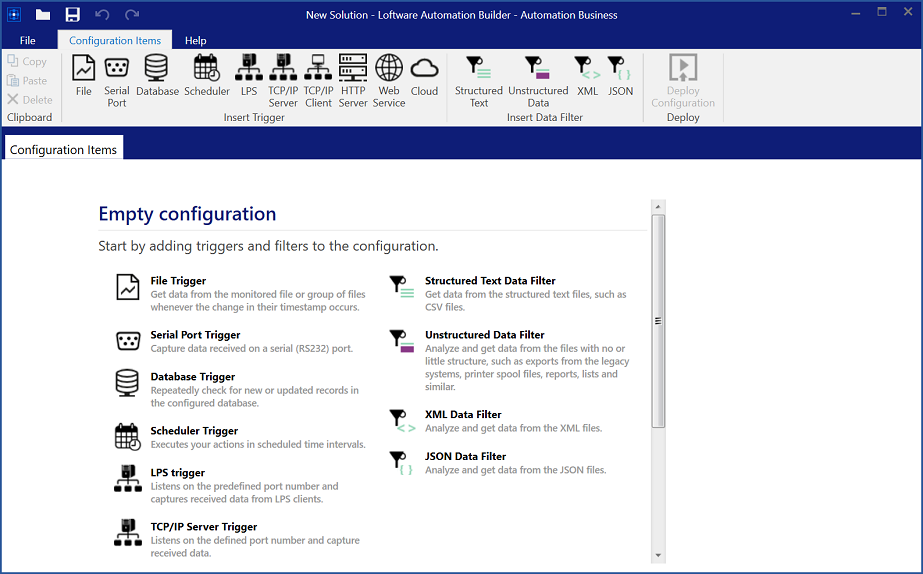Click the Web Service trigger icon
Image resolution: width=923 pixels, height=574 pixels.
coord(389,80)
